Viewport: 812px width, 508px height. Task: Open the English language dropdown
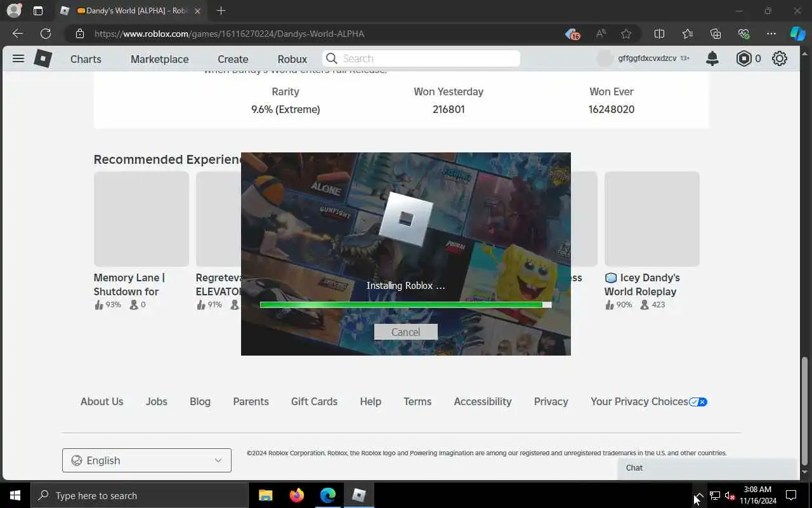[x=147, y=460]
